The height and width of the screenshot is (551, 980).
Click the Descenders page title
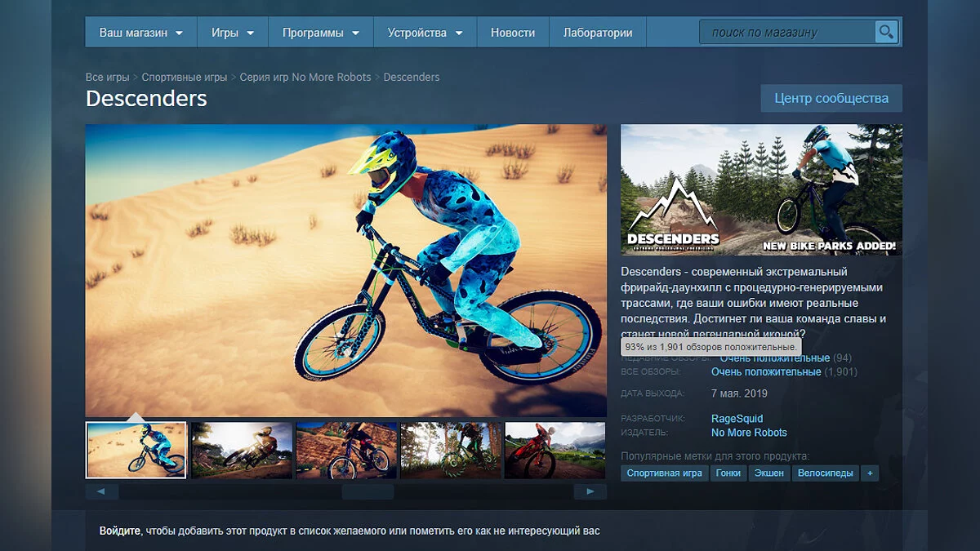(146, 99)
